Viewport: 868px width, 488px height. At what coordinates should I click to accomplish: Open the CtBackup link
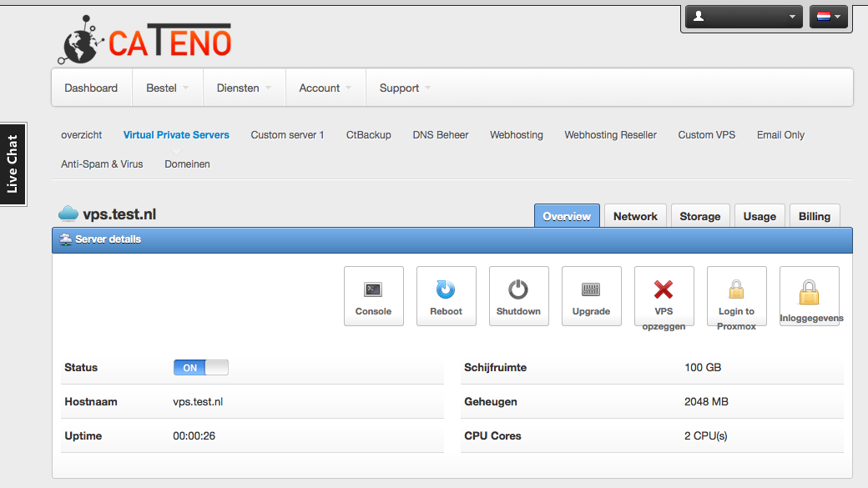coord(369,135)
